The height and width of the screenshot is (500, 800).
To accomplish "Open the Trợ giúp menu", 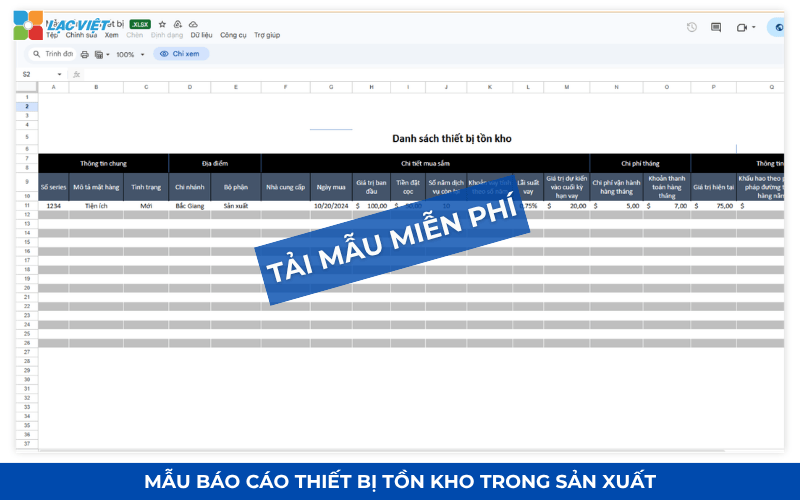I will click(267, 35).
